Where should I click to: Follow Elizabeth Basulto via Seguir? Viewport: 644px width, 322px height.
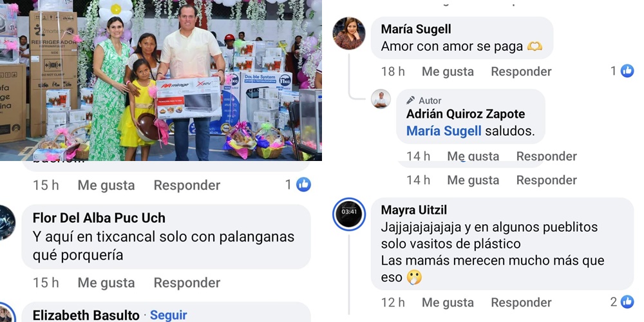point(168,315)
